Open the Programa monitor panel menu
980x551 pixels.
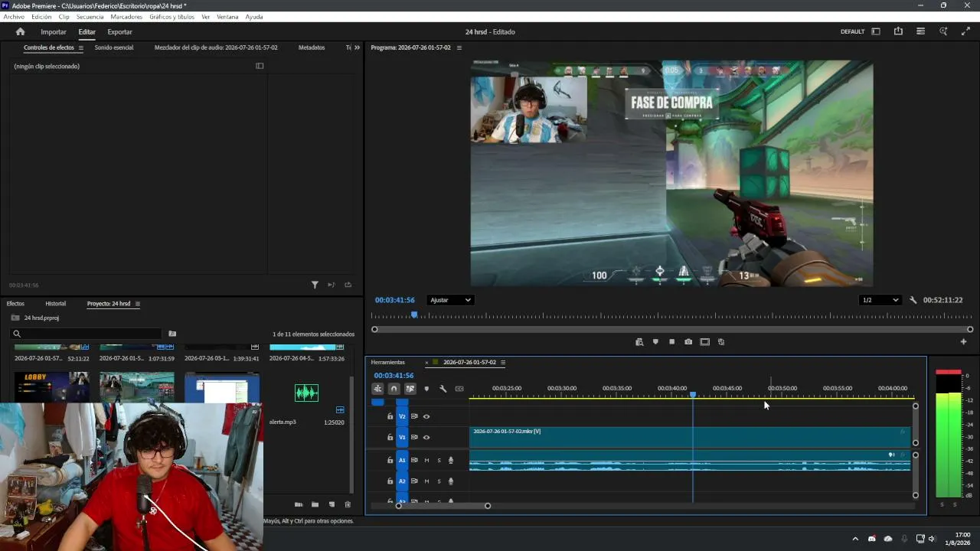point(459,47)
